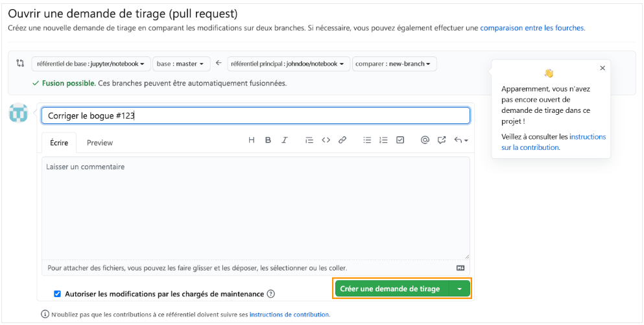The width and height of the screenshot is (644, 325).
Task: Expand the 'base : master' branch selector
Action: point(181,64)
